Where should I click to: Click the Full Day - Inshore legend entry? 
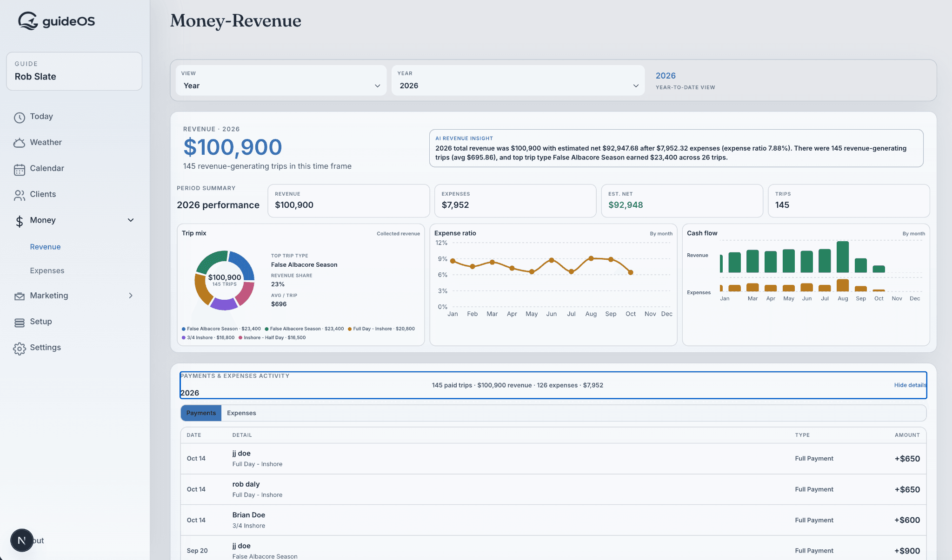(x=381, y=329)
